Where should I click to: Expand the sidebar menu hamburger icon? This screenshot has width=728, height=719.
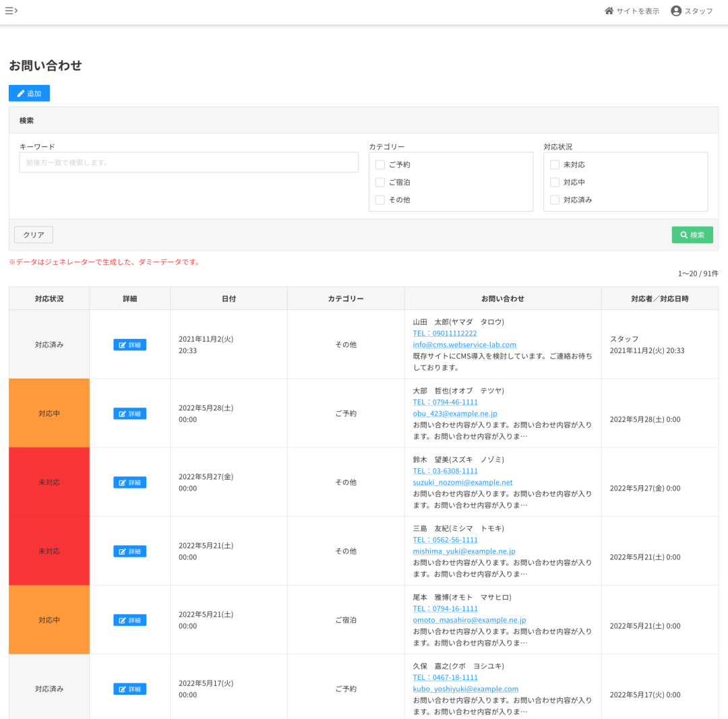[x=11, y=11]
